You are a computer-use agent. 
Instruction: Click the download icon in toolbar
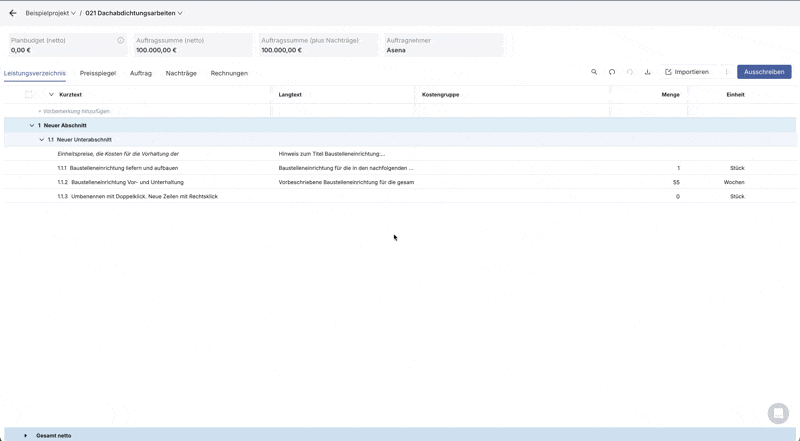[648, 72]
